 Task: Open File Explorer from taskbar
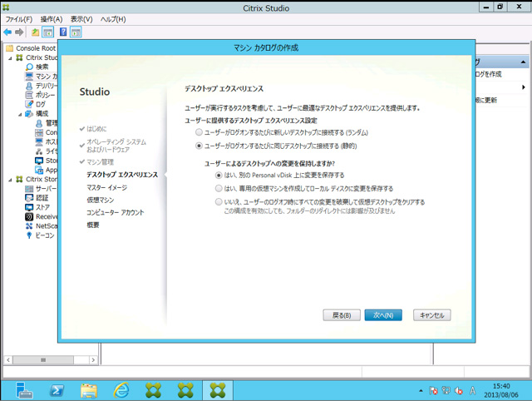[x=89, y=390]
